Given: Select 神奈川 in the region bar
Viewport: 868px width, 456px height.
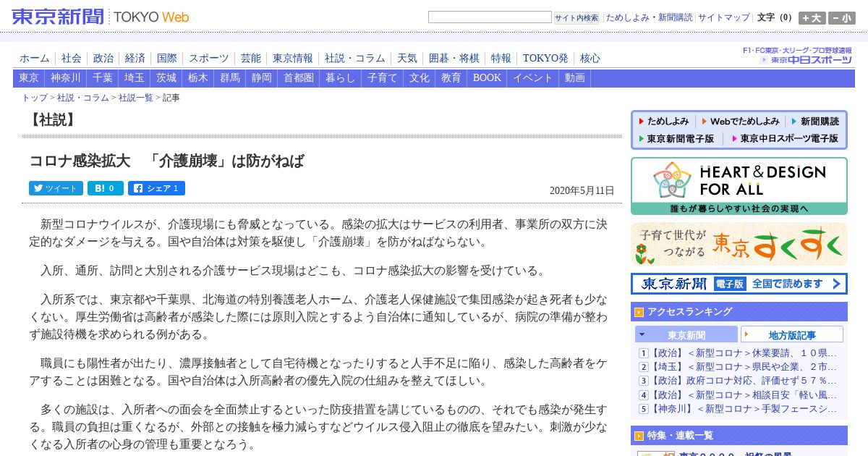Looking at the screenshot, I should point(66,78).
